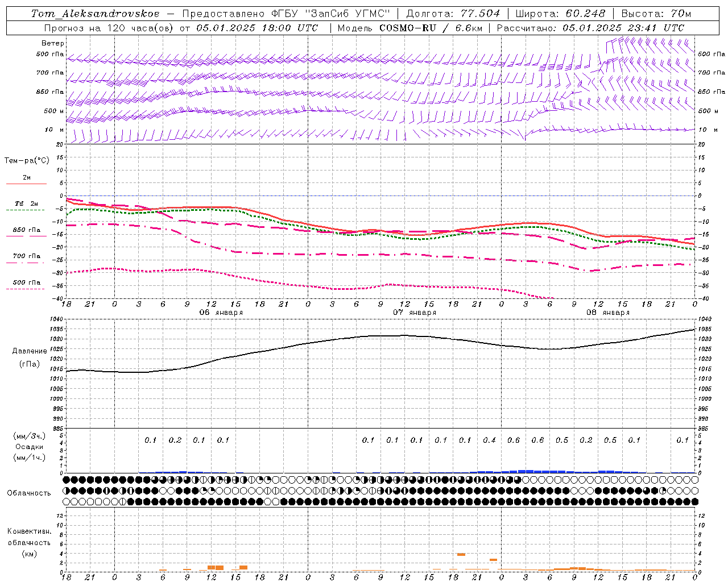Click the 07 января date label
The image size is (728, 582).
[415, 313]
